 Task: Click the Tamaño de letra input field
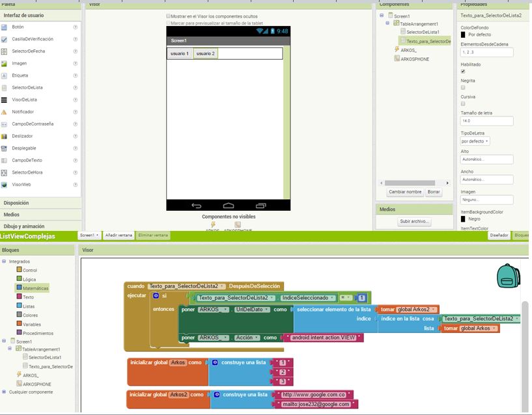[486, 121]
